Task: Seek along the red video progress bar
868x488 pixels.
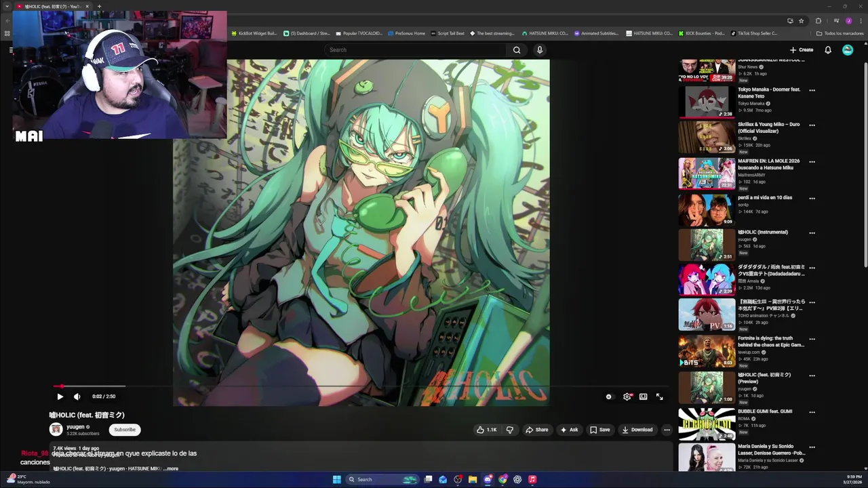Action: point(360,386)
